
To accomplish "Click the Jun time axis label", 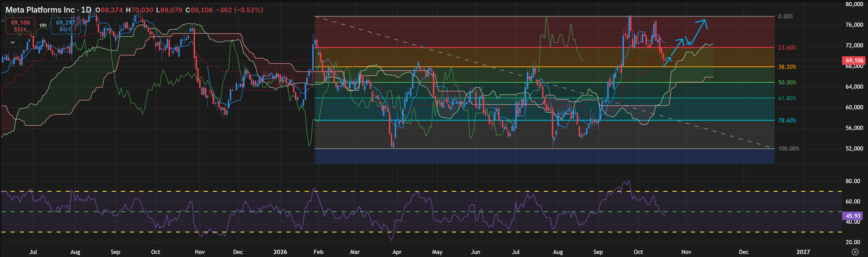I will click(x=476, y=252).
